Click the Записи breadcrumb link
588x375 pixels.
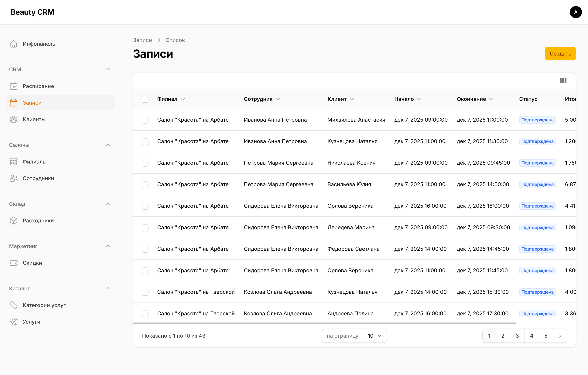pos(142,40)
